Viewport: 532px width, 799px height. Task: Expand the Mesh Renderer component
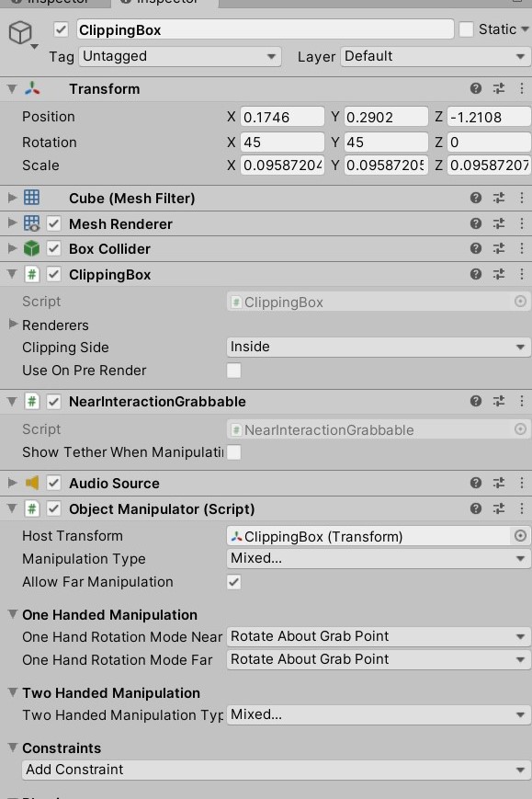pyautogui.click(x=12, y=223)
